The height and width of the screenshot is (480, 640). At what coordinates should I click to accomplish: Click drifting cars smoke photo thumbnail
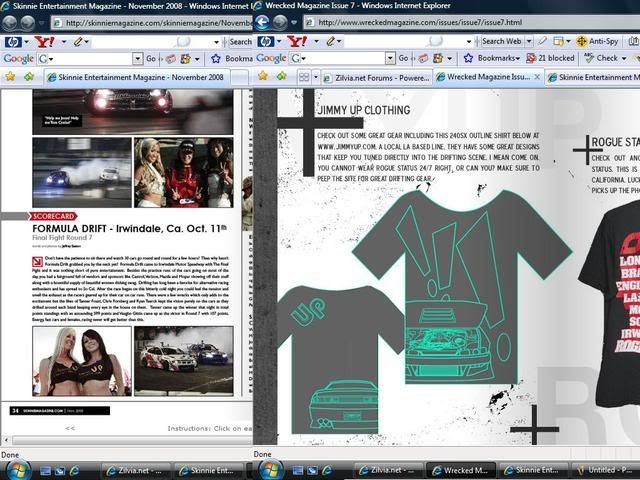pos(82,172)
